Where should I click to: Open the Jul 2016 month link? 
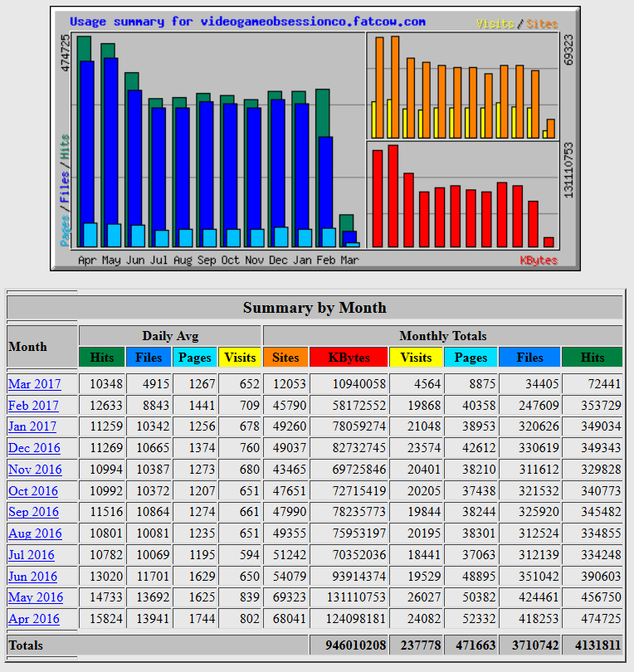[x=32, y=555]
